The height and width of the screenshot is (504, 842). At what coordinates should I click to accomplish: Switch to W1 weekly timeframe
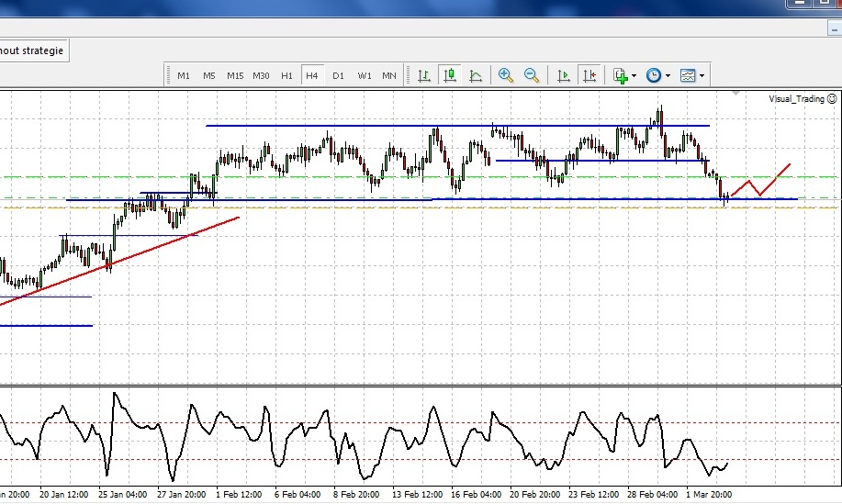click(x=365, y=75)
